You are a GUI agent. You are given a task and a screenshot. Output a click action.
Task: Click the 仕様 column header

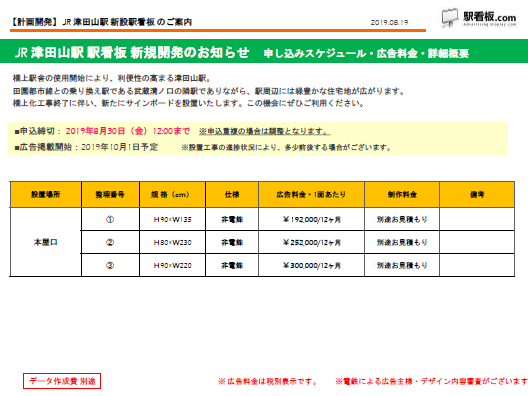232,194
